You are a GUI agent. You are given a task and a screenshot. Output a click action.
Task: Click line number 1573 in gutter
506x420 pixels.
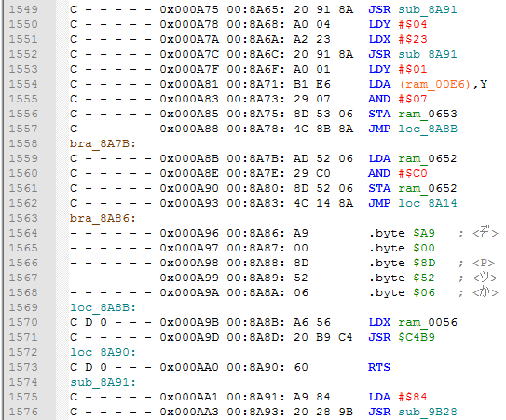click(x=23, y=367)
